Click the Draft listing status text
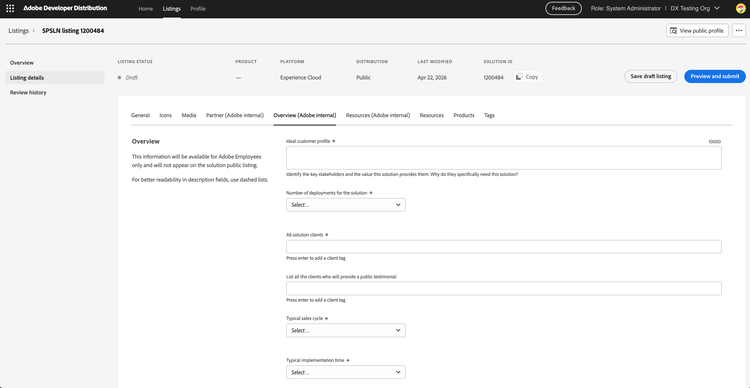Screen dimensions: 750x388 [132, 78]
